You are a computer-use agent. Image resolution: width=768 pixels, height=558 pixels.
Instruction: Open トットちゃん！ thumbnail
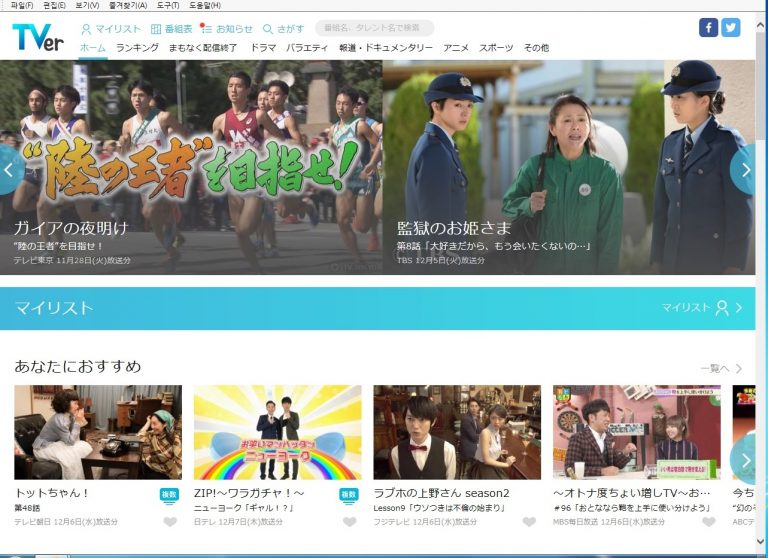[98, 432]
